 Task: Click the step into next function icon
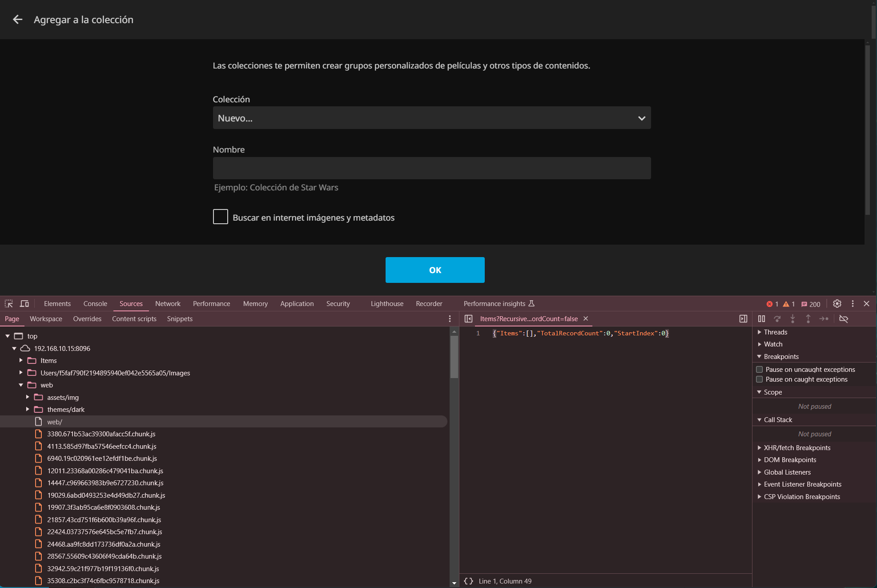coord(793,319)
